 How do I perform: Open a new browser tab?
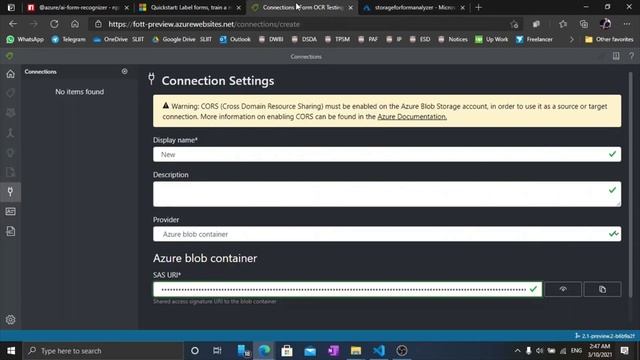(478, 7)
